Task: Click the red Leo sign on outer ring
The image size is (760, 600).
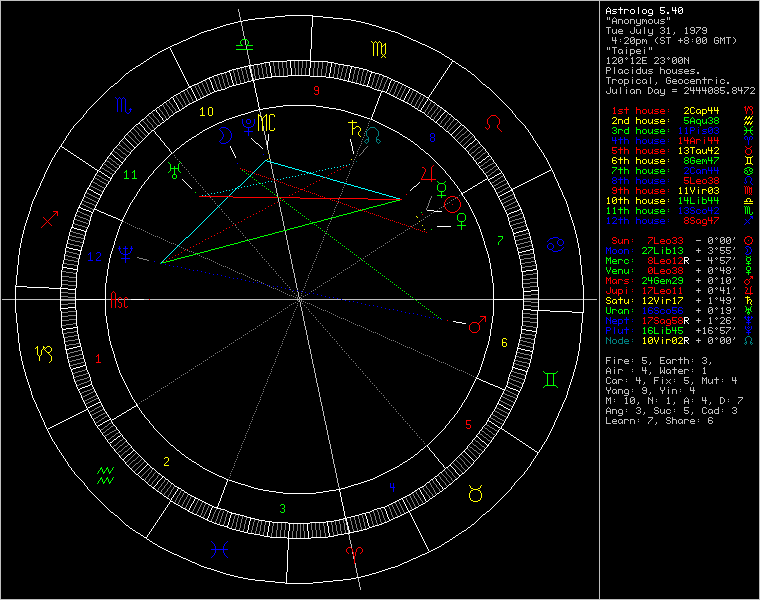Action: (494, 123)
